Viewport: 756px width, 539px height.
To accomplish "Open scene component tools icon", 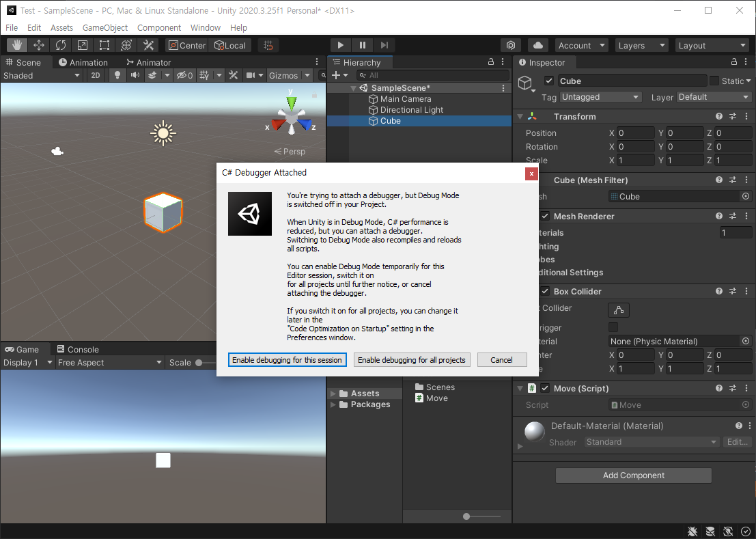I will (234, 75).
